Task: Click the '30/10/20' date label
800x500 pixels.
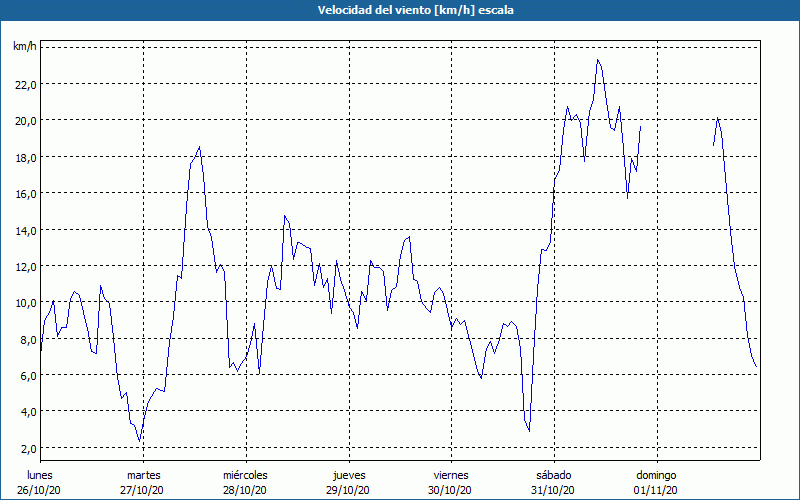Action: [x=450, y=490]
